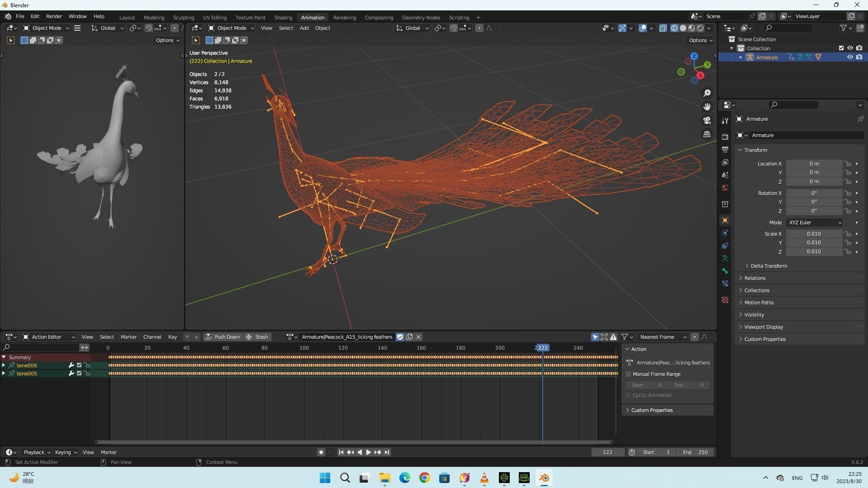The height and width of the screenshot is (488, 868).
Task: Open the Tool properties tab
Action: (x=725, y=120)
